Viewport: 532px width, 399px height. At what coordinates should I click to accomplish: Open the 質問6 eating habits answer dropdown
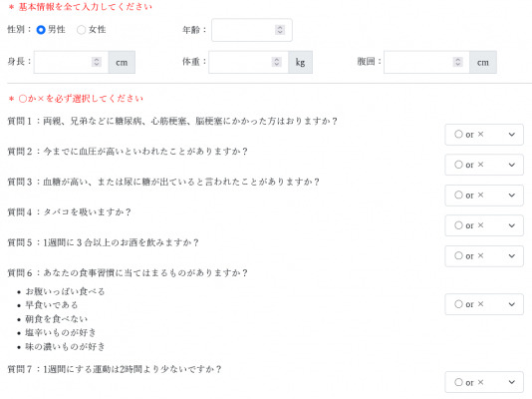click(x=484, y=304)
